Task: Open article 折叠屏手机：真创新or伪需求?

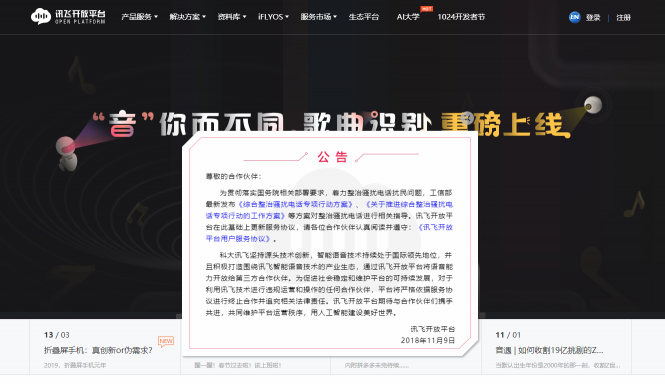Action: point(98,350)
